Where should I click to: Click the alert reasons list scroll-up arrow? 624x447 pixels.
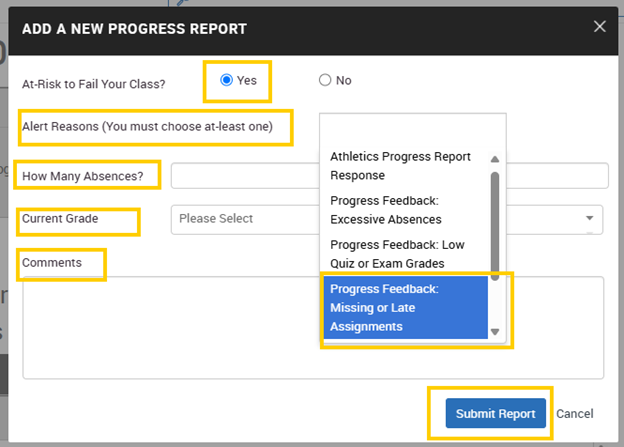pyautogui.click(x=494, y=158)
